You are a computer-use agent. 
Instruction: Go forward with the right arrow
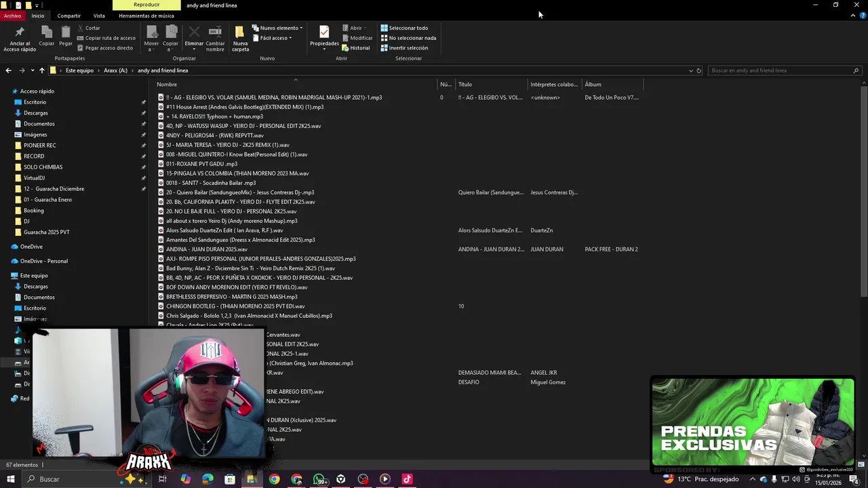pyautogui.click(x=22, y=70)
